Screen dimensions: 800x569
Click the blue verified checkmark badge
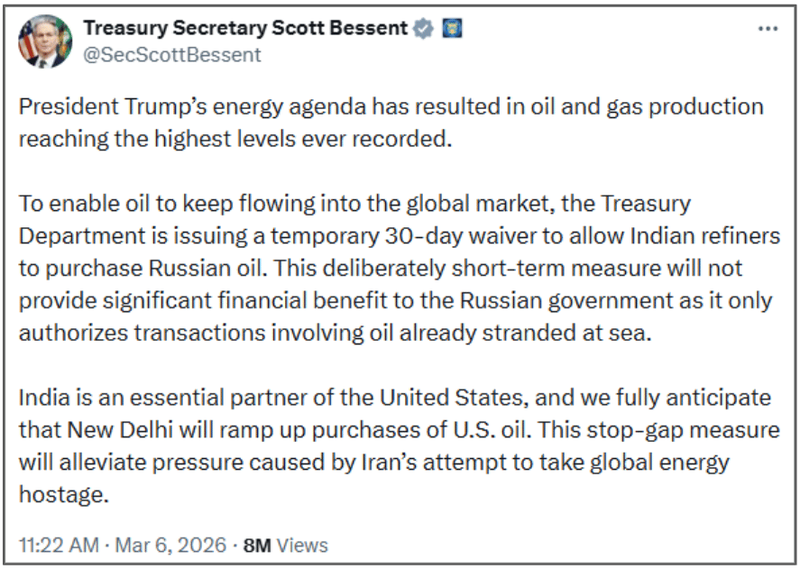coord(424,29)
